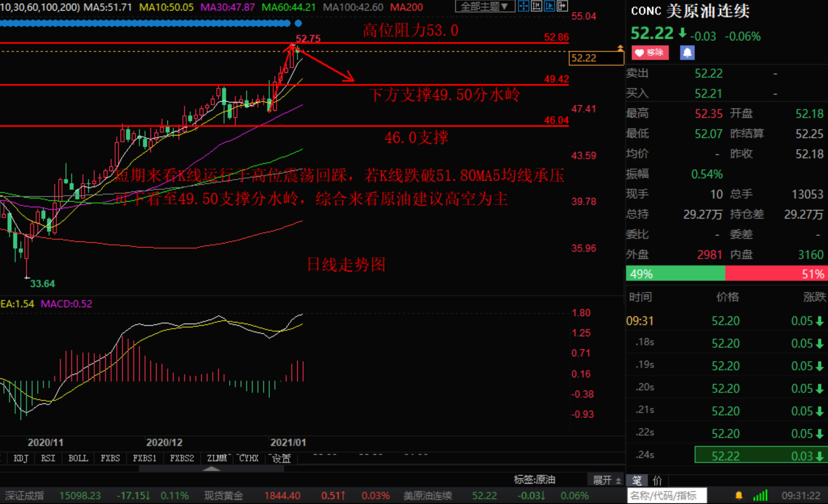Click the 美原油连续 ticker in status bar
The width and height of the screenshot is (828, 504).
tap(428, 495)
